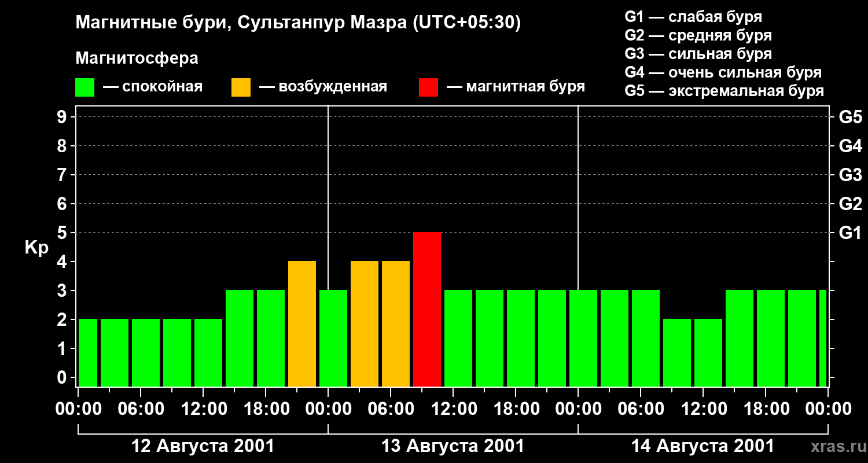Select the narrow first green bar at 00:00 on 12 August
The image size is (868, 463).
[88, 352]
